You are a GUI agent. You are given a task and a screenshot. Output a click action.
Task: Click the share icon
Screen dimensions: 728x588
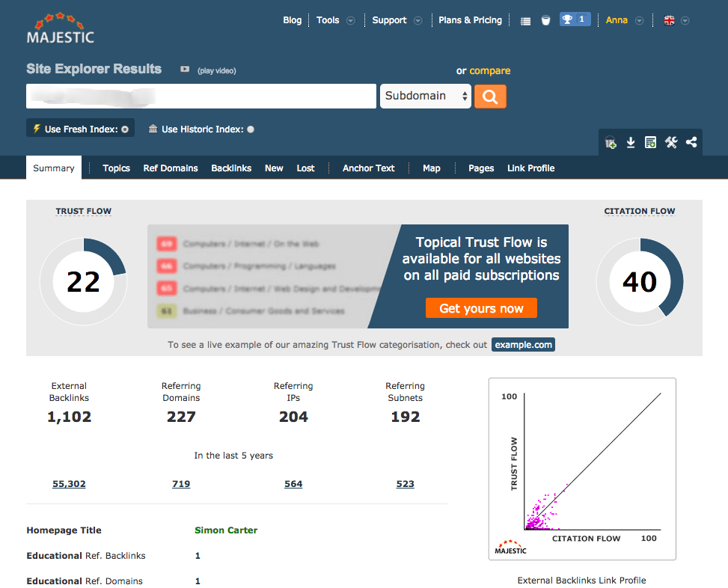point(691,142)
